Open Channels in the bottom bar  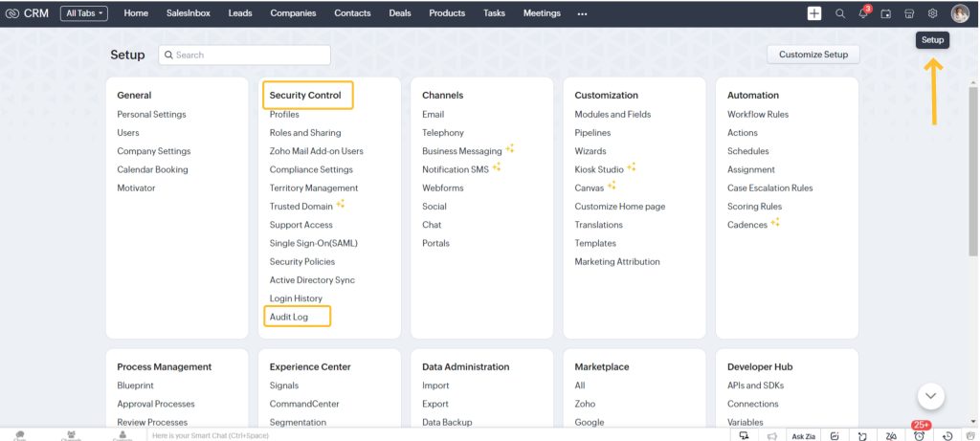71,435
